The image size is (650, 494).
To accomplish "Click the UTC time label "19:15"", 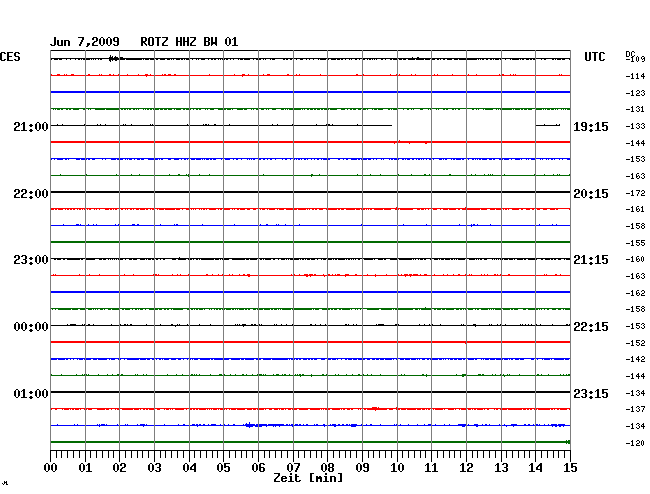I will pyautogui.click(x=591, y=127).
